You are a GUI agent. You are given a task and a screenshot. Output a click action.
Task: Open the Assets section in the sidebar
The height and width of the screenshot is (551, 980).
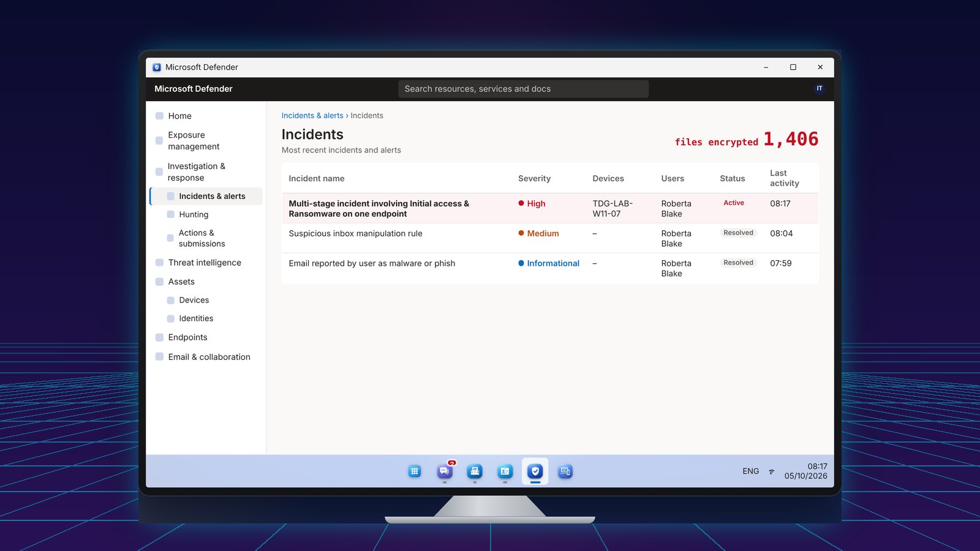[206, 282]
